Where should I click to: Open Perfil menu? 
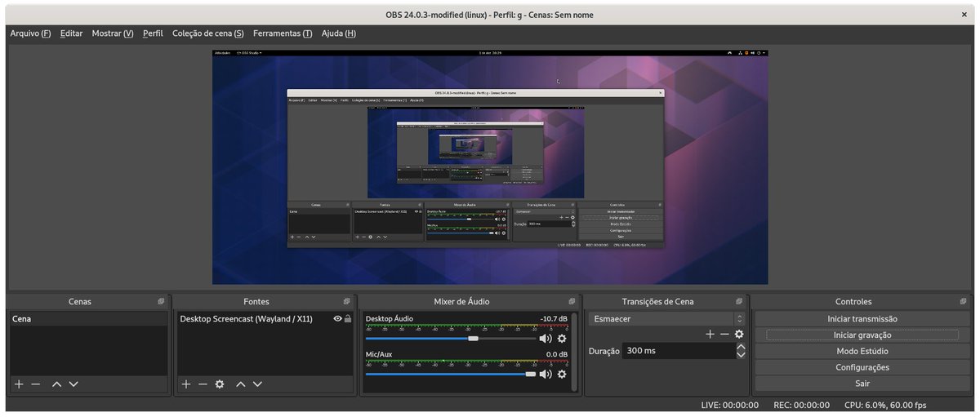point(153,33)
